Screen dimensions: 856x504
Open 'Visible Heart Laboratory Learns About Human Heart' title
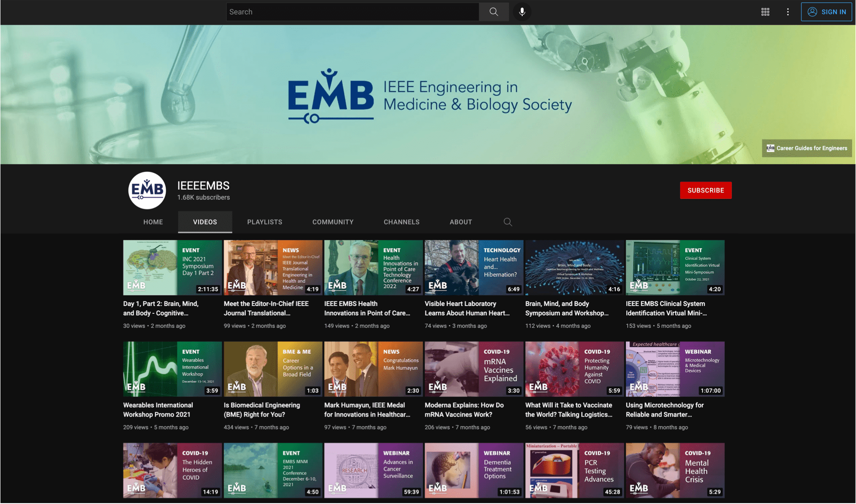(467, 308)
